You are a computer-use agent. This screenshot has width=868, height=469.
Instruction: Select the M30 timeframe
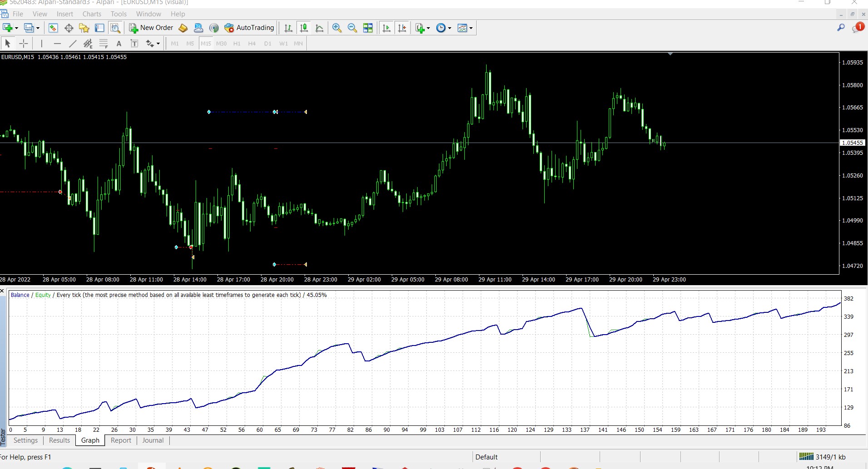(221, 44)
